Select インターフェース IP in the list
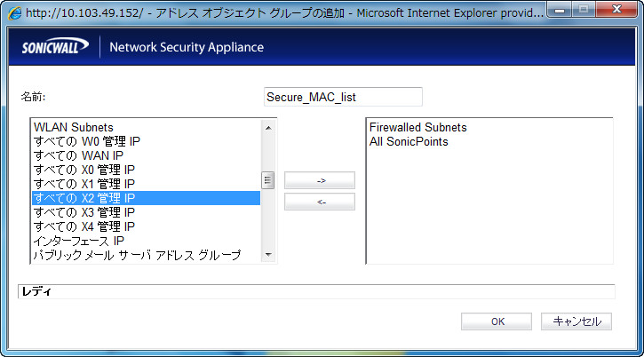Screen dimensions: 644x357 pos(147,241)
